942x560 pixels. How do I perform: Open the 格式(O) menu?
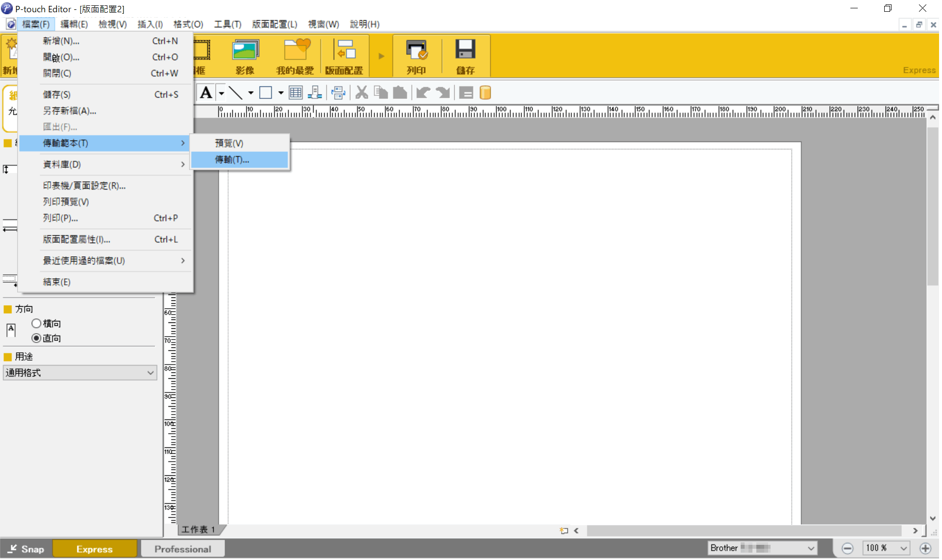[189, 24]
